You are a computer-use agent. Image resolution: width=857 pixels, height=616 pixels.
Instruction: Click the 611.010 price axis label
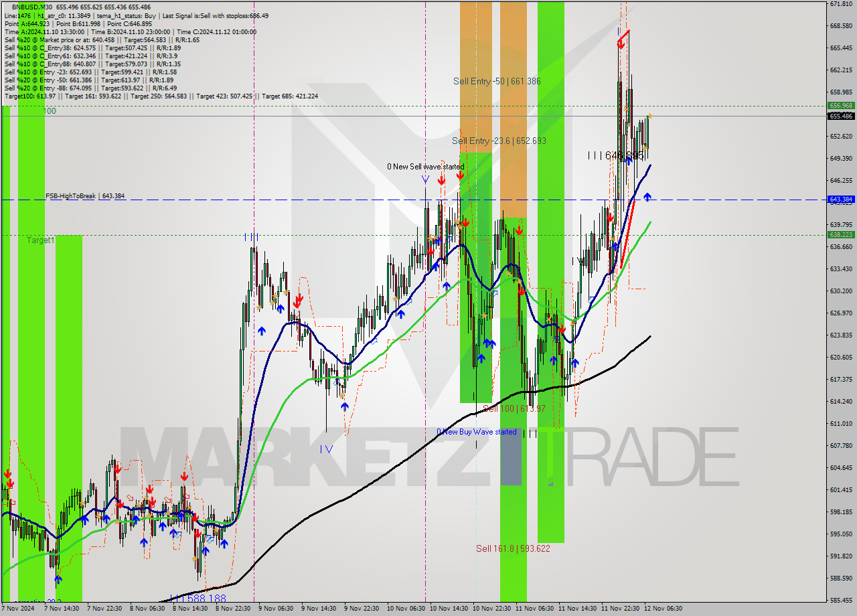pyautogui.click(x=841, y=424)
